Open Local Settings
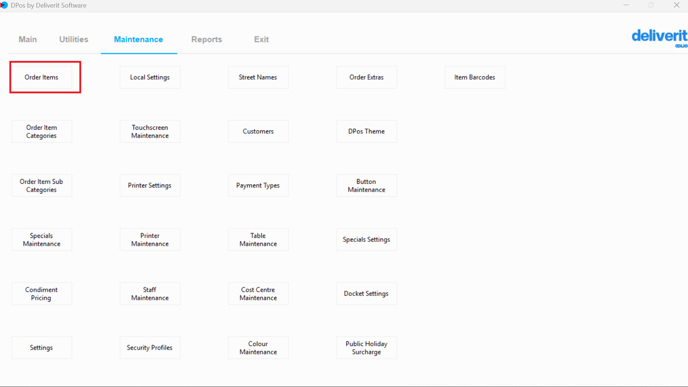Viewport: 688px width, 387px height. [150, 77]
